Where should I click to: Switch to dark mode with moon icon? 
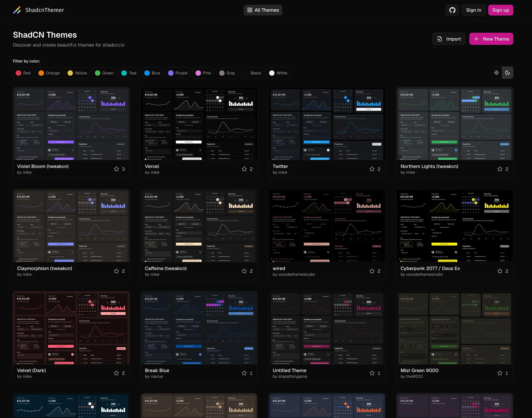pyautogui.click(x=508, y=73)
